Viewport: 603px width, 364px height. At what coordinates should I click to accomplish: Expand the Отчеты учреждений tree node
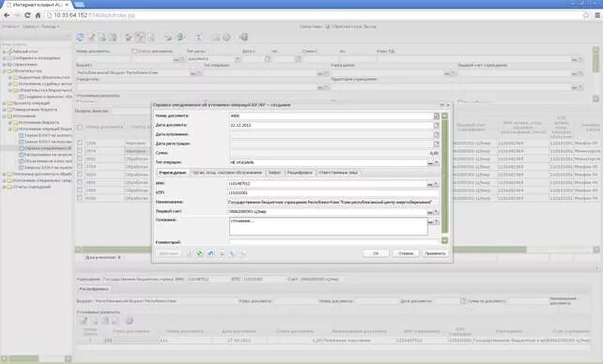point(5,187)
